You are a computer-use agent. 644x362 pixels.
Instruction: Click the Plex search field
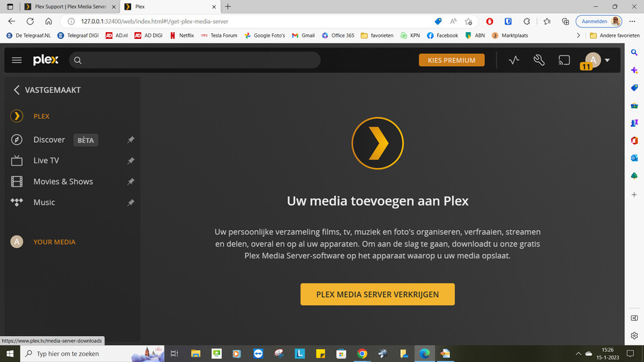point(195,60)
